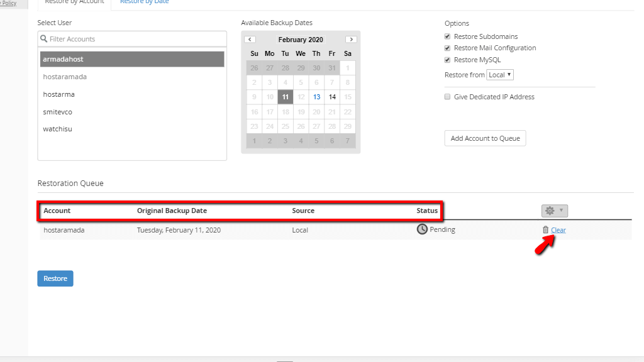The height and width of the screenshot is (362, 644).
Task: Focus the Filter Accounts input field
Action: 132,39
